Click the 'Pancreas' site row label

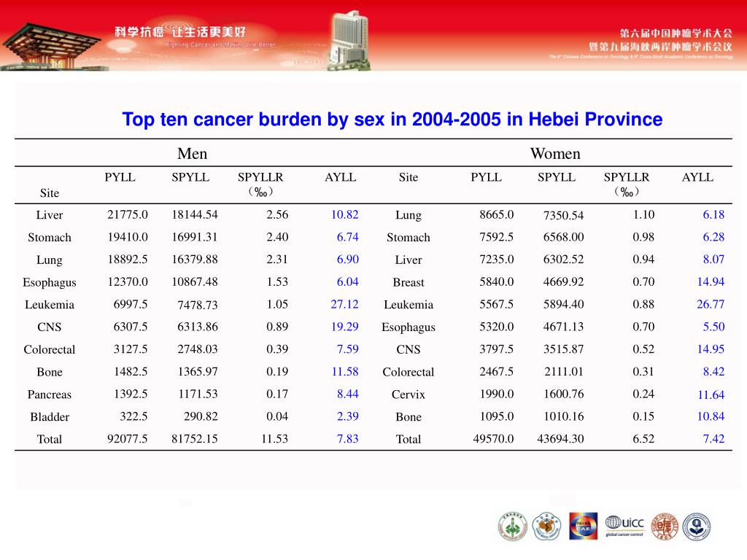click(49, 394)
